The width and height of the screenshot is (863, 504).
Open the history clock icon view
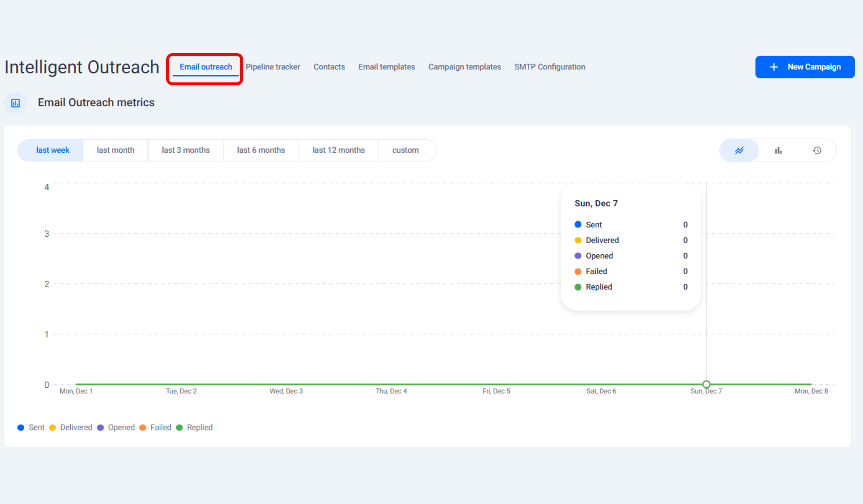click(x=817, y=151)
